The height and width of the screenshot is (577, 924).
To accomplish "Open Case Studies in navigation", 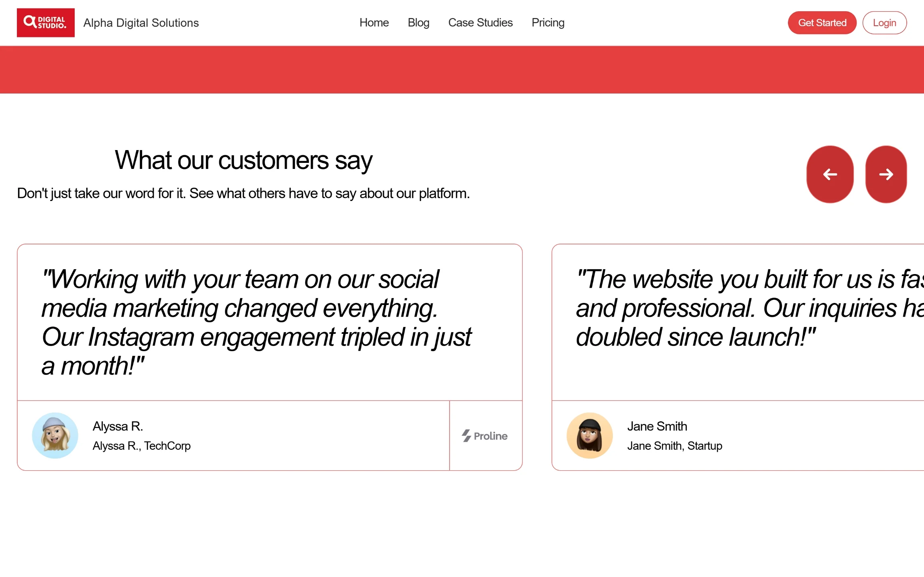I will pos(480,23).
